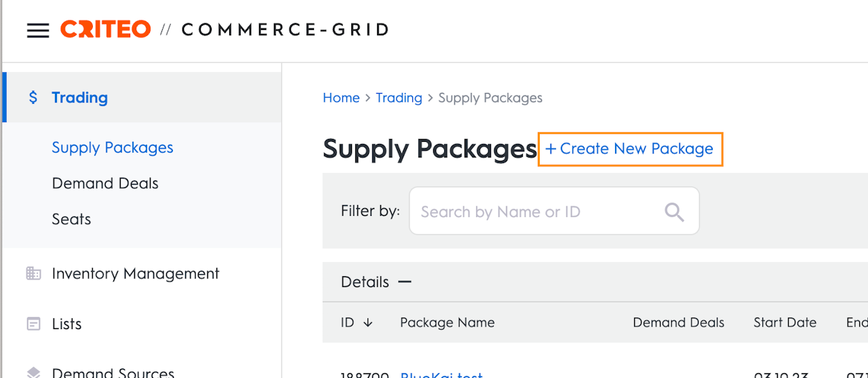This screenshot has width=868, height=378.
Task: Open Seats in sidebar
Action: (x=71, y=219)
